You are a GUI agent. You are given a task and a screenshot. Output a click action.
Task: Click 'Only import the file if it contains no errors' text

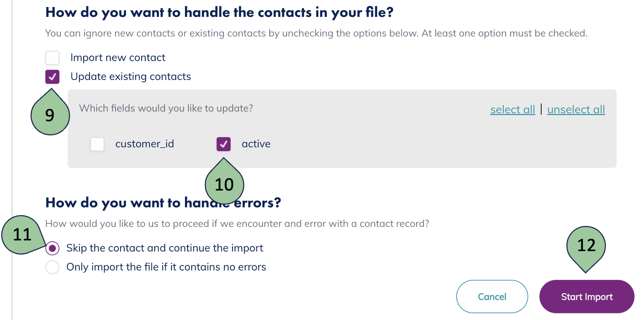(x=166, y=267)
